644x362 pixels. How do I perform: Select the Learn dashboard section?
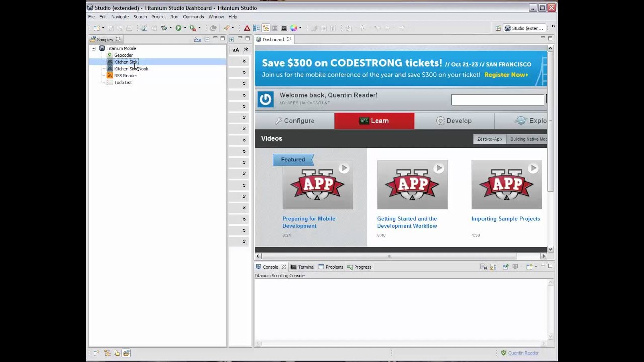pos(374,121)
